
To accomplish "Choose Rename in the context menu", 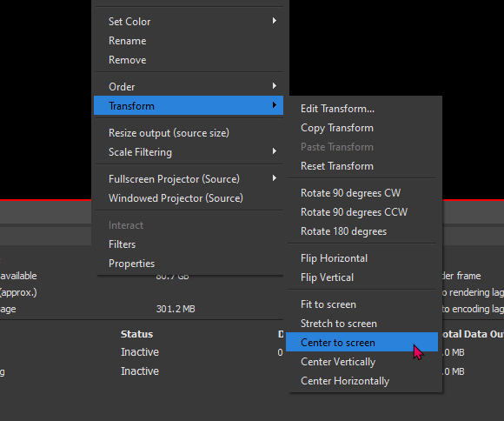I will (189, 41).
